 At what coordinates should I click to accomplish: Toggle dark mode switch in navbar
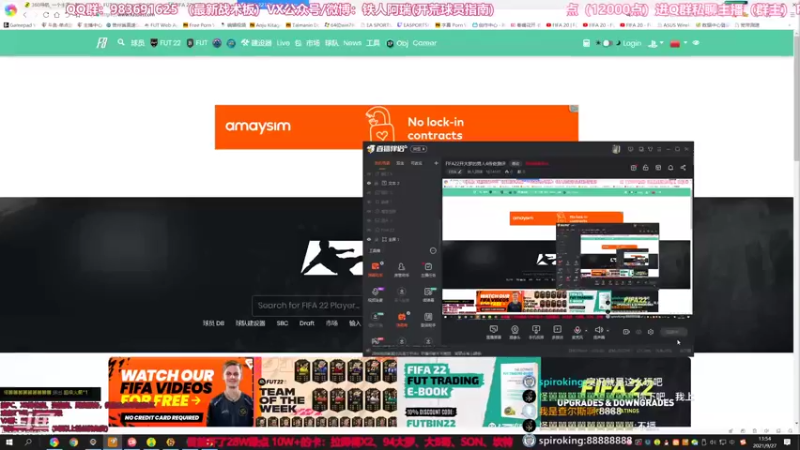[x=607, y=43]
